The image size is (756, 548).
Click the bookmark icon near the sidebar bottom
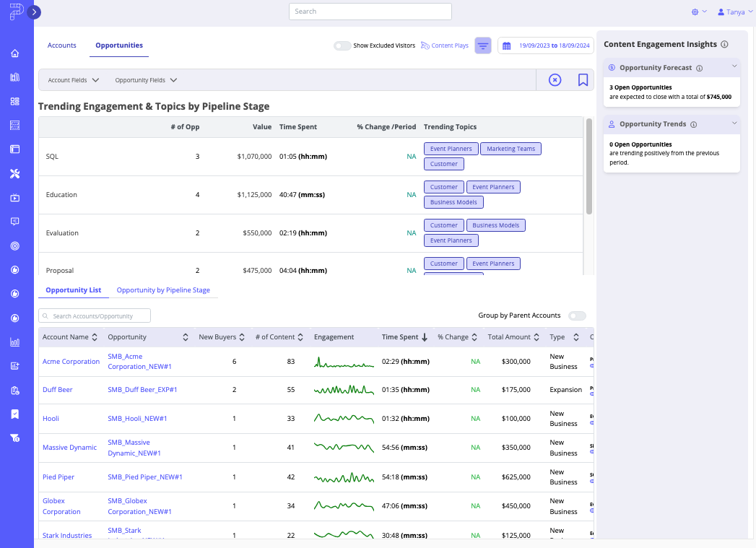pyautogui.click(x=14, y=414)
